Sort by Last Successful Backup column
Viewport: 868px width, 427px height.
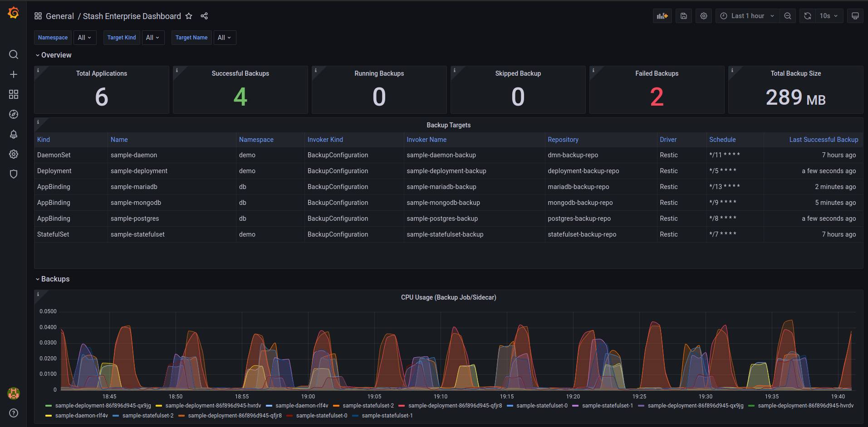pyautogui.click(x=823, y=140)
